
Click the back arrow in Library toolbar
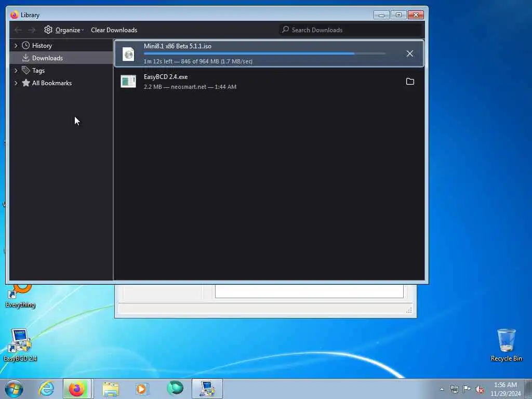pos(18,30)
